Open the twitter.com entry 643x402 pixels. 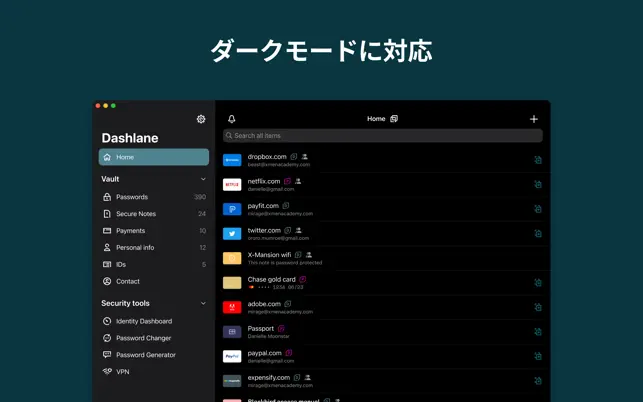[x=383, y=234]
